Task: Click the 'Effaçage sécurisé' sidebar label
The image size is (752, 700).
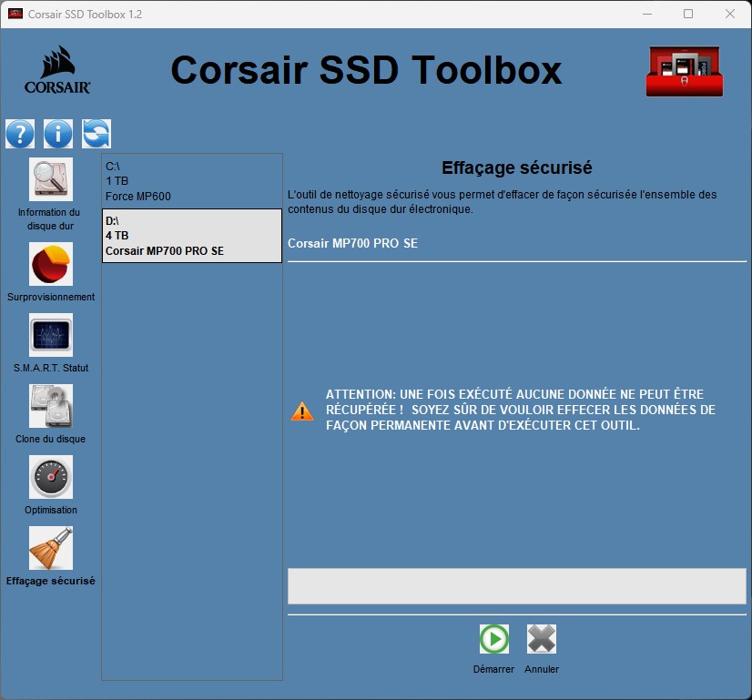Action: click(51, 581)
